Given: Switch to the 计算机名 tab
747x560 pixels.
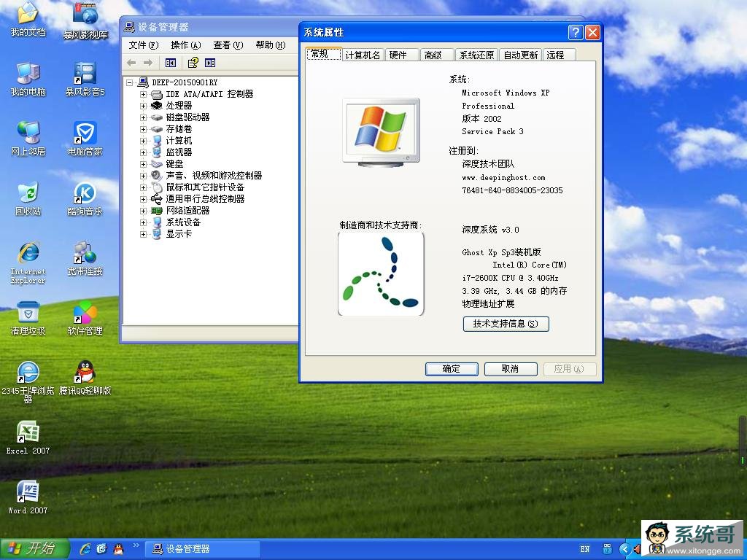Looking at the screenshot, I should (x=363, y=55).
